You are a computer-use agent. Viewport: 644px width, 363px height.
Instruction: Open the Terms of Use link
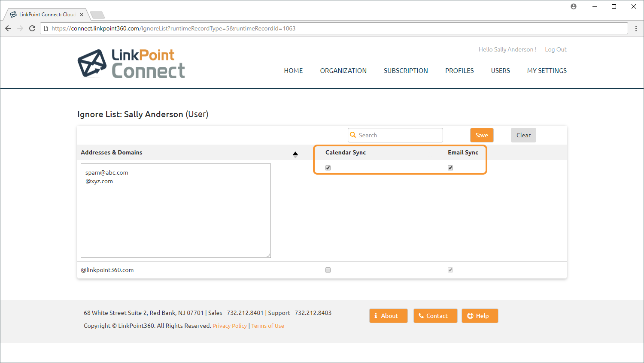click(x=268, y=326)
